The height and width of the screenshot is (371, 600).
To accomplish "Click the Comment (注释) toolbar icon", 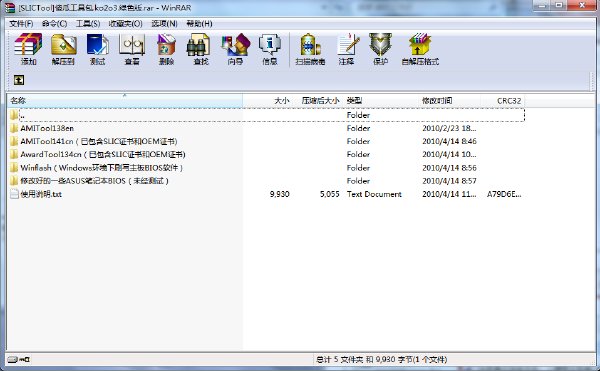I will tap(347, 49).
